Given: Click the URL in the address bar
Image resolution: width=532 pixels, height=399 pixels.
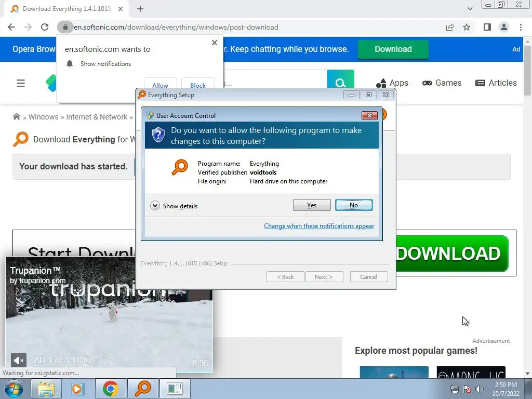Looking at the screenshot, I should tap(176, 27).
